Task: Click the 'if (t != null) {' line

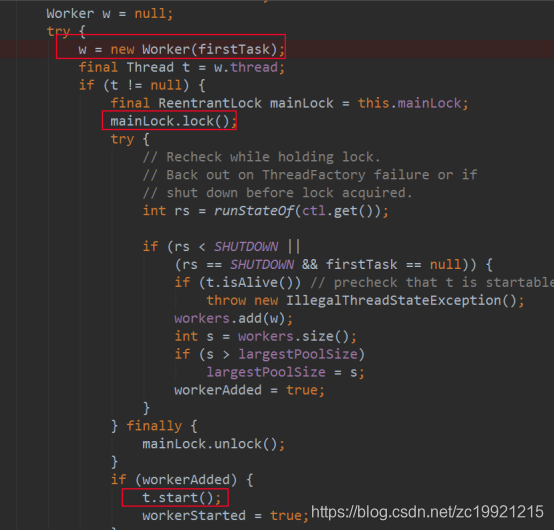Action: point(142,85)
